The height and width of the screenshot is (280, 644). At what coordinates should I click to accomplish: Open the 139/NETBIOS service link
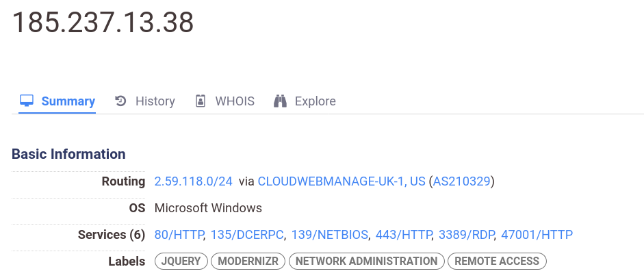[329, 235]
